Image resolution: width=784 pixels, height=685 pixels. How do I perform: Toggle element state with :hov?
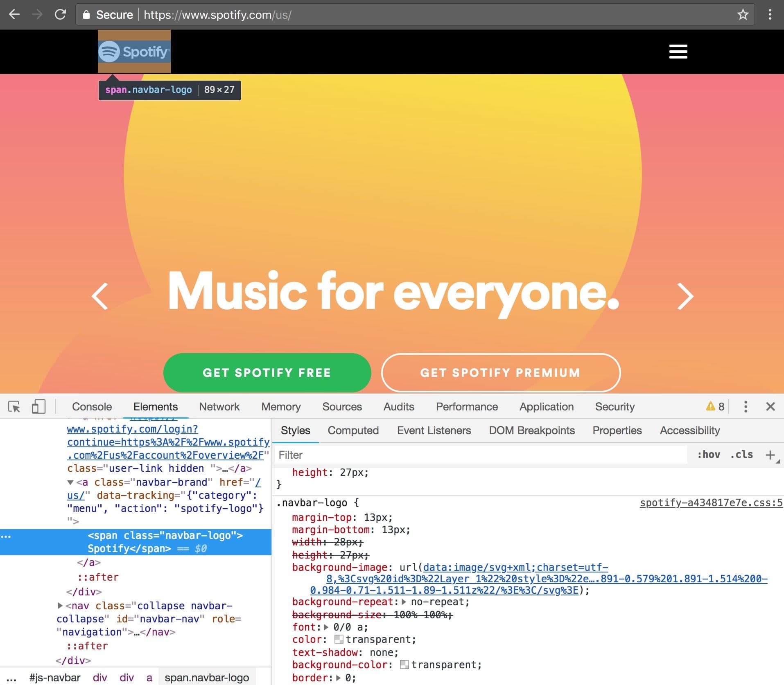709,454
